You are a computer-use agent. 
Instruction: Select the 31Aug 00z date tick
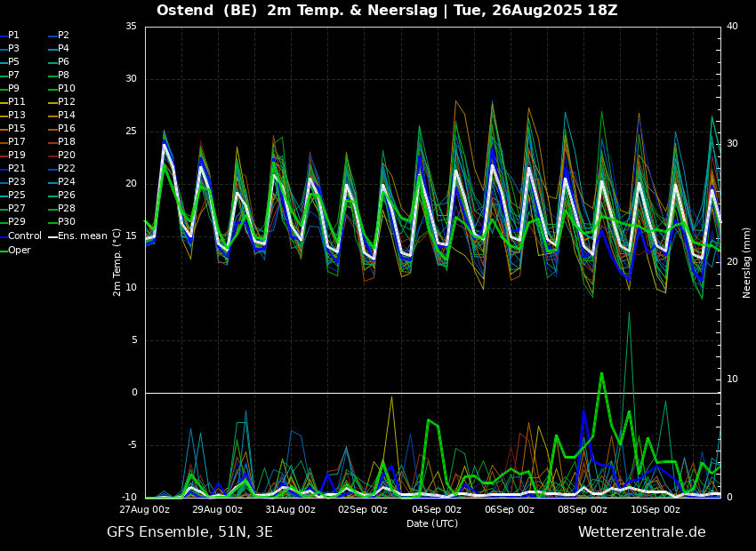click(291, 509)
